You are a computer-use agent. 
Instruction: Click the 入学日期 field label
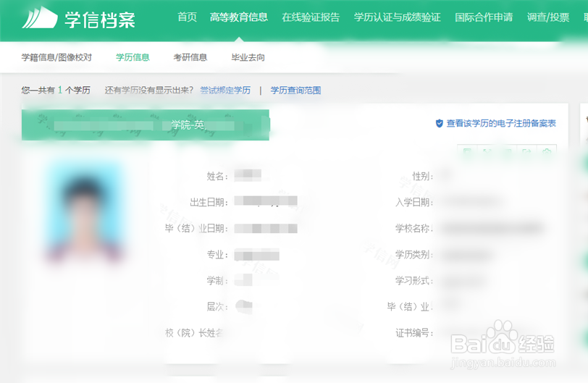point(414,203)
